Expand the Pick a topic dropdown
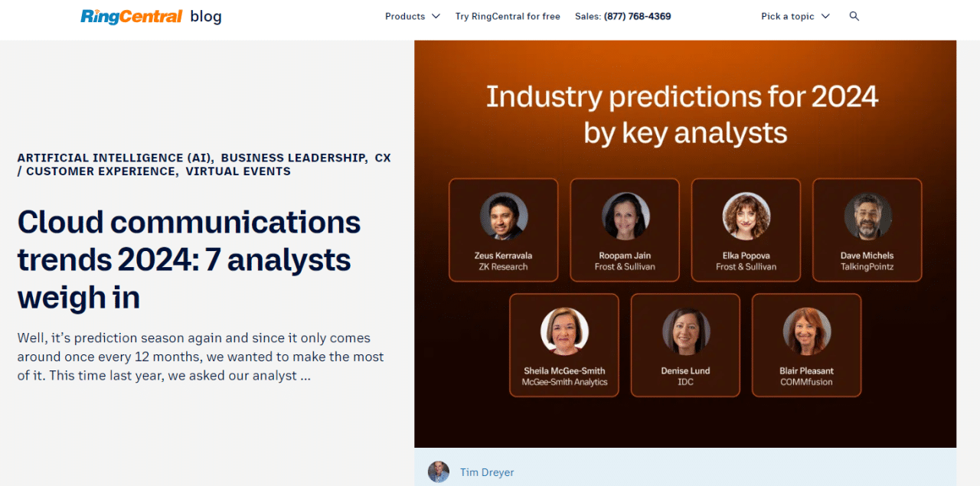Screen dimensions: 980x486 [795, 15]
